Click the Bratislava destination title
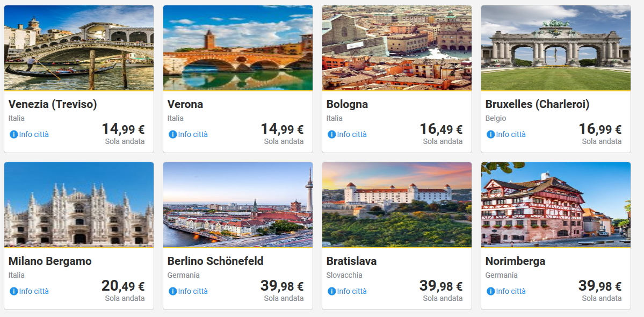644x317 pixels. point(351,261)
